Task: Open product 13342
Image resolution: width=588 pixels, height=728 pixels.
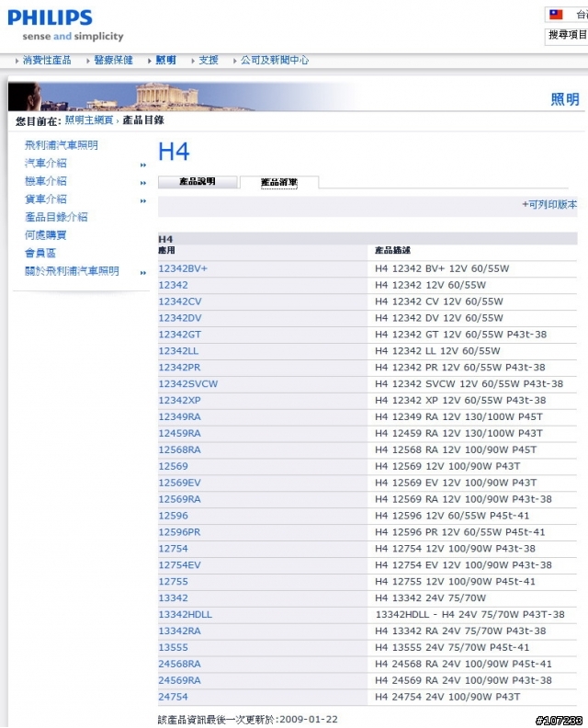Action: (x=173, y=598)
